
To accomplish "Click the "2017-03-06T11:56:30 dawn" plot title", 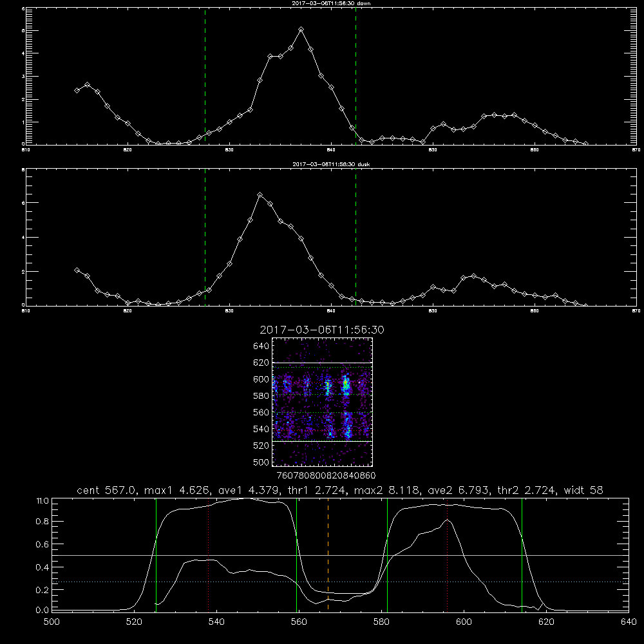I will [331, 3].
